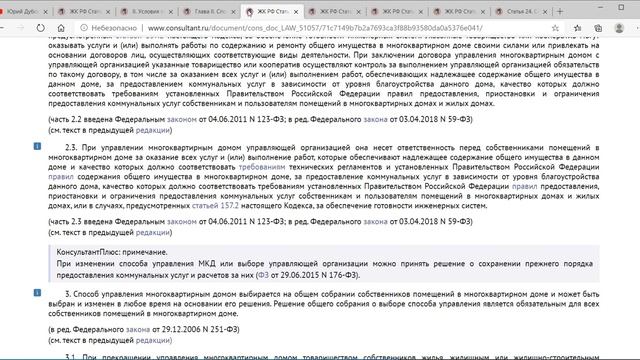Click the text "(в ред. Федерального"

click(86, 329)
